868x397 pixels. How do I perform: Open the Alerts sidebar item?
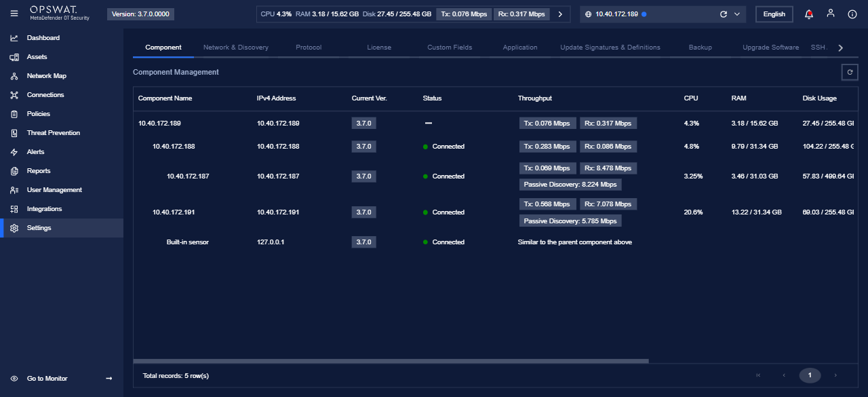(35, 152)
